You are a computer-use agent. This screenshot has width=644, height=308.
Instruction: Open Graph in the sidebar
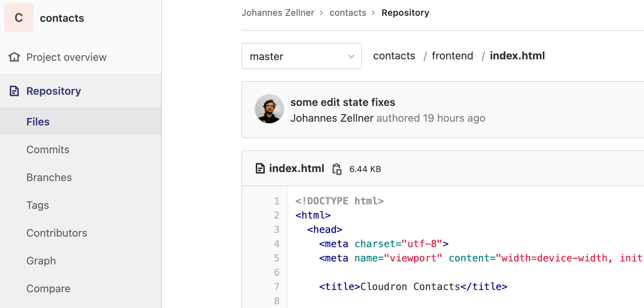click(41, 261)
